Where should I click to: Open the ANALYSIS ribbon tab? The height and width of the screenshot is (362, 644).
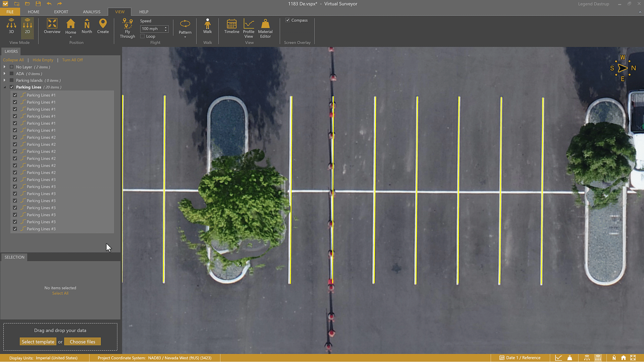tap(92, 12)
